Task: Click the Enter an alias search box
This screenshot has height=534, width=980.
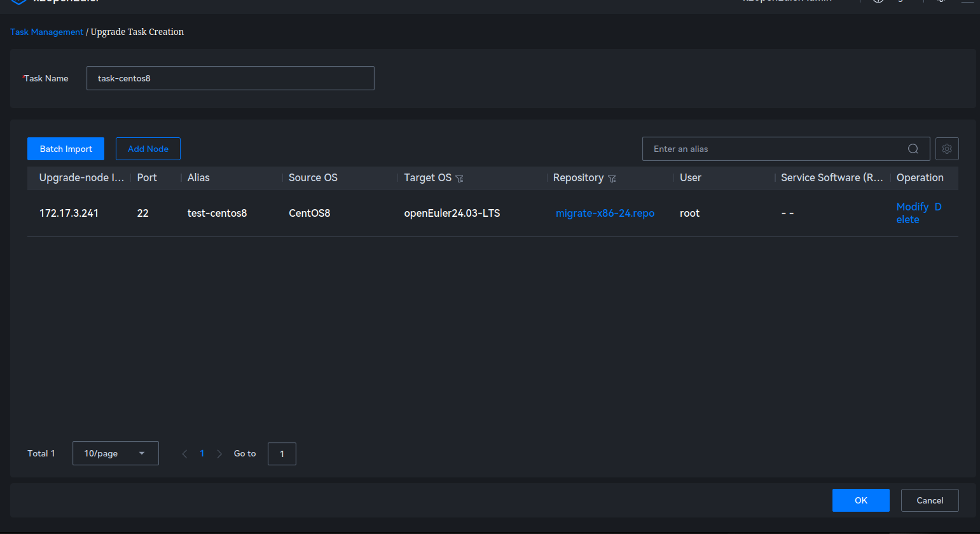Action: [773, 149]
